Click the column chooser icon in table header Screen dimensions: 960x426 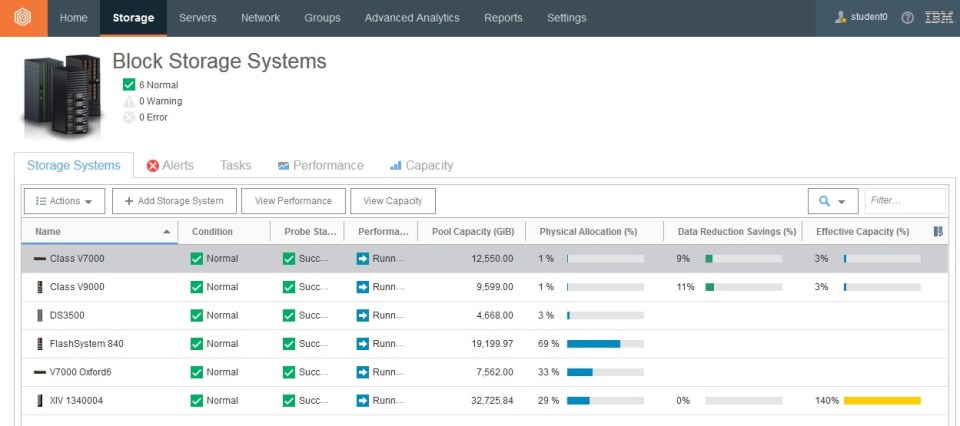938,232
